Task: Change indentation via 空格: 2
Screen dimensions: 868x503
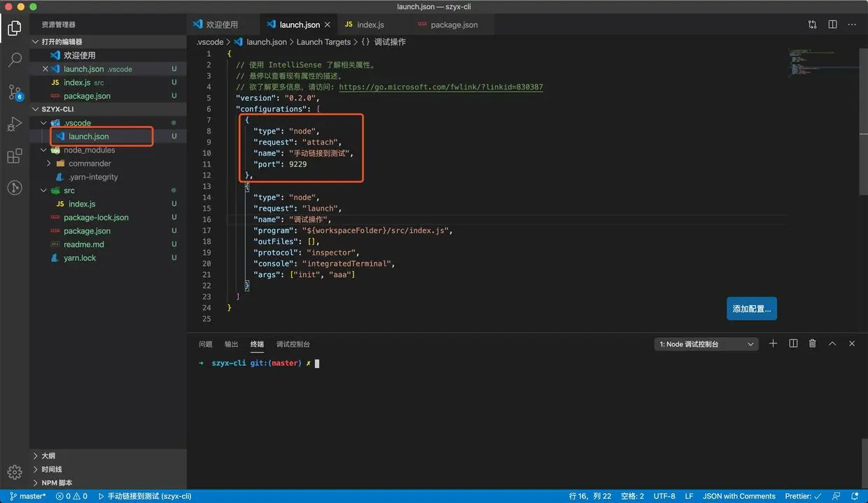Action: point(632,496)
